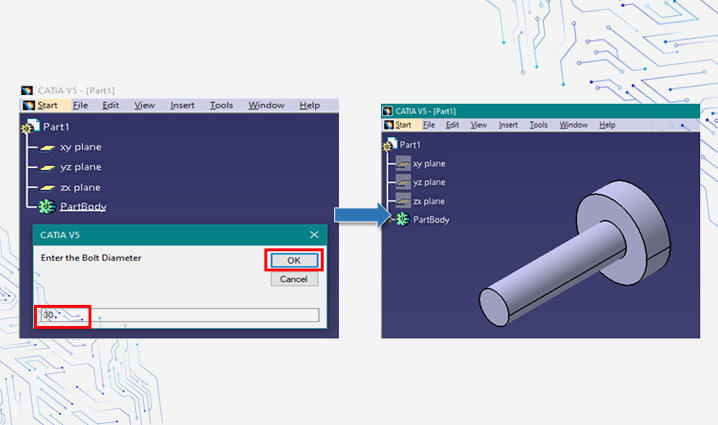Select yz plane icon in left tree

pyautogui.click(x=47, y=168)
